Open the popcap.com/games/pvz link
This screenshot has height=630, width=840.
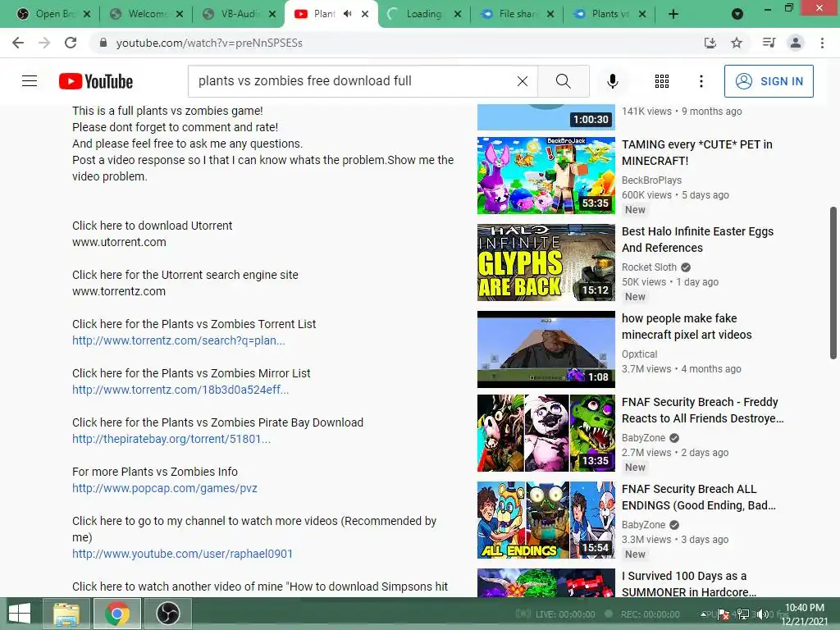click(164, 488)
